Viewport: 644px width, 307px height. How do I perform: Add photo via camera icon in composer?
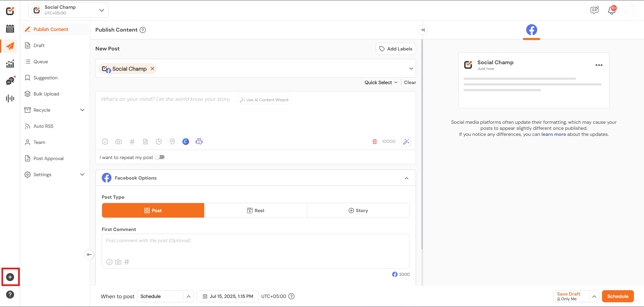(119, 142)
